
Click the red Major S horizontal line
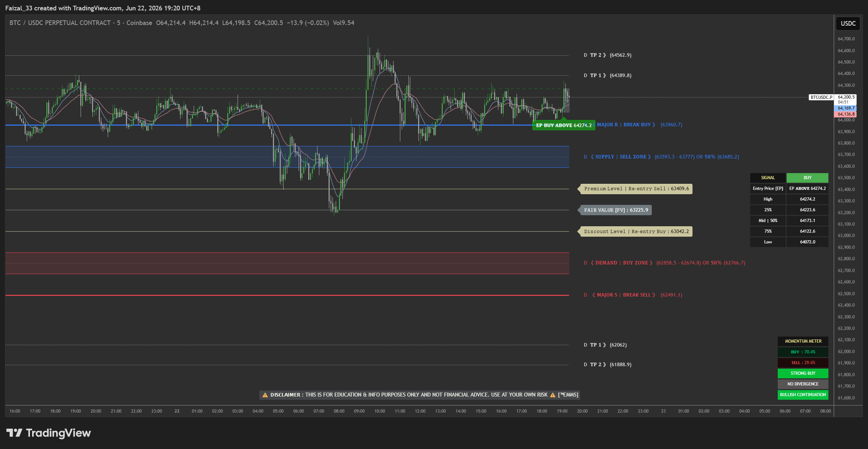click(x=287, y=295)
